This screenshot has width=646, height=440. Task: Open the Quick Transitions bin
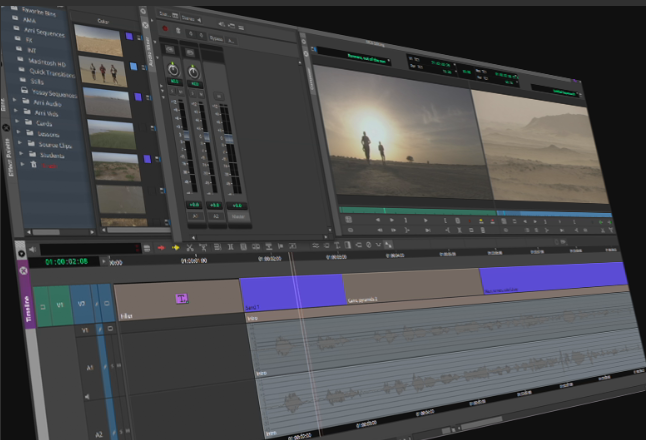pyautogui.click(x=52, y=73)
